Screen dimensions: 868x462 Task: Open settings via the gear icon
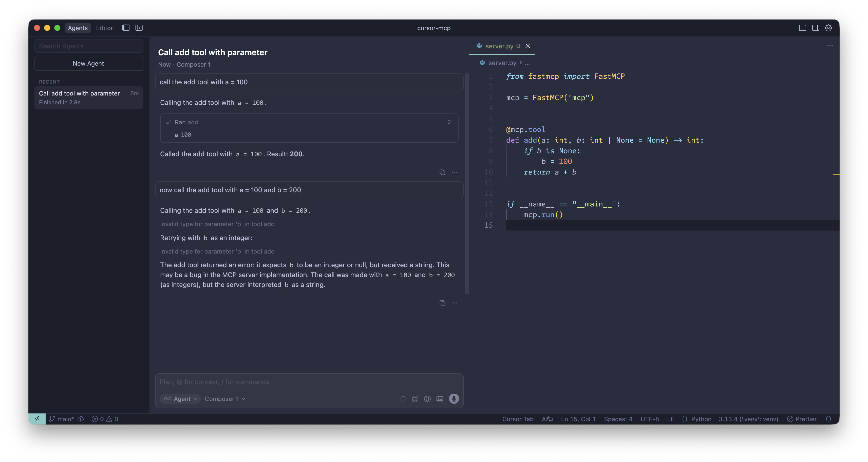(828, 28)
